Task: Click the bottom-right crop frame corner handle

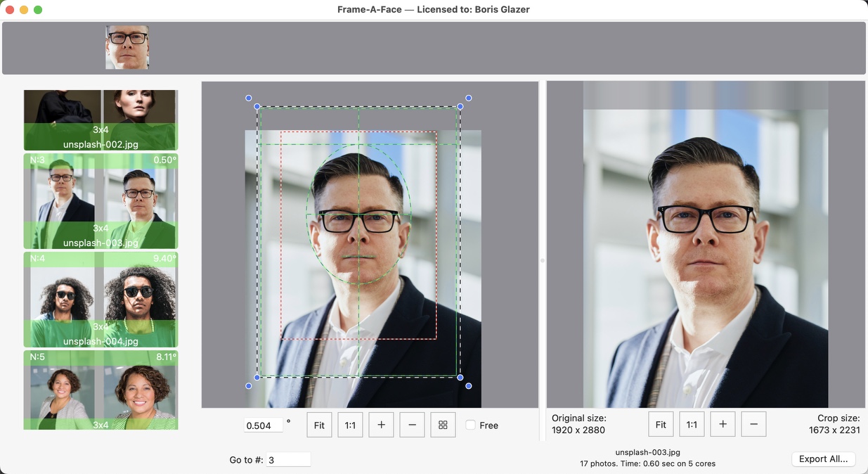Action: [x=460, y=378]
